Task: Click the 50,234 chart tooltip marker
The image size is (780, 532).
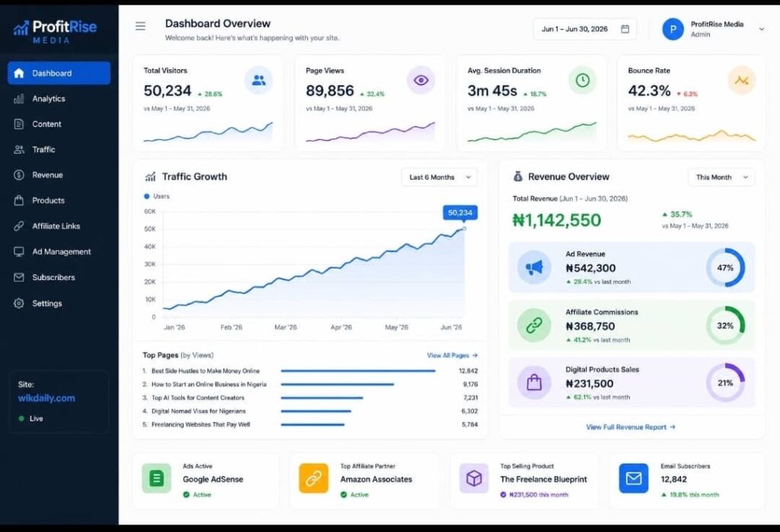Action: click(x=460, y=213)
